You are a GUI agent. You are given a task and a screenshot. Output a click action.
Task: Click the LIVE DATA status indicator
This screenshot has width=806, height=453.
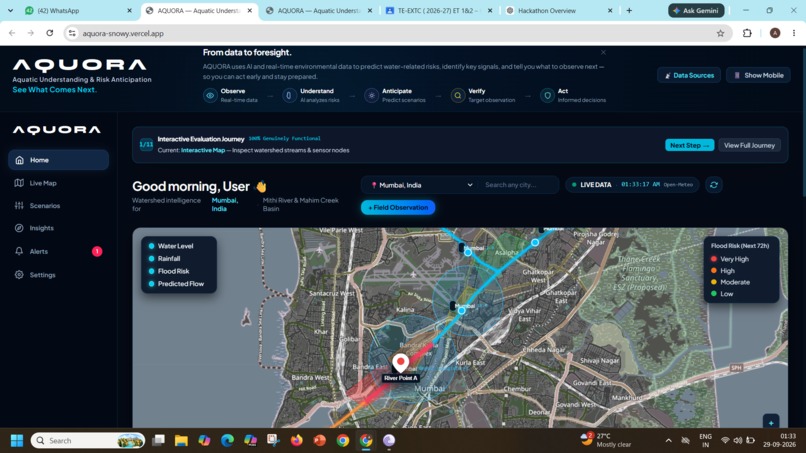click(x=632, y=185)
